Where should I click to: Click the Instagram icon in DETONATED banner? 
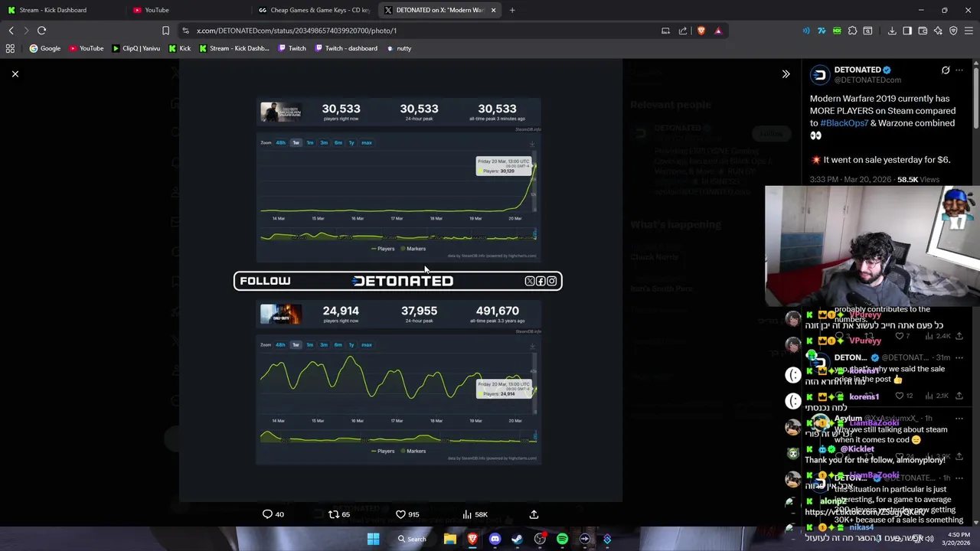pyautogui.click(x=551, y=281)
